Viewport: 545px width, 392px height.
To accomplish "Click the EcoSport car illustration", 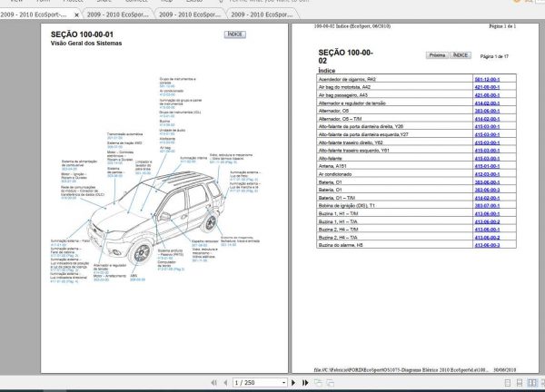I will click(156, 218).
